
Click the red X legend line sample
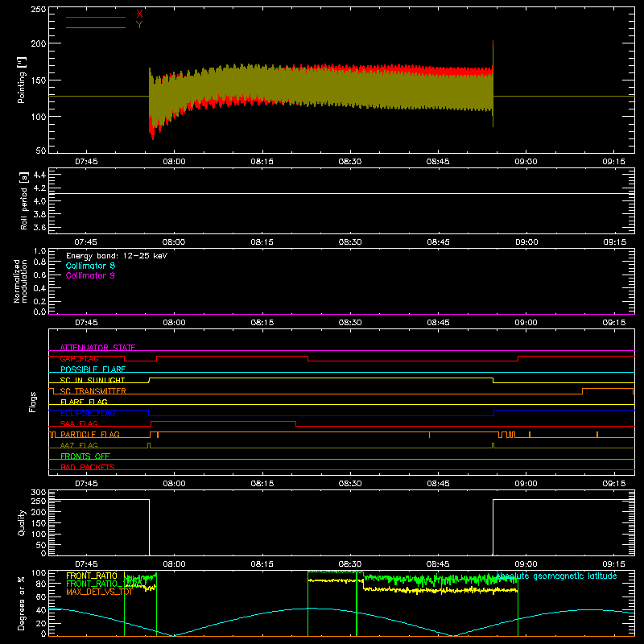[x=96, y=17]
